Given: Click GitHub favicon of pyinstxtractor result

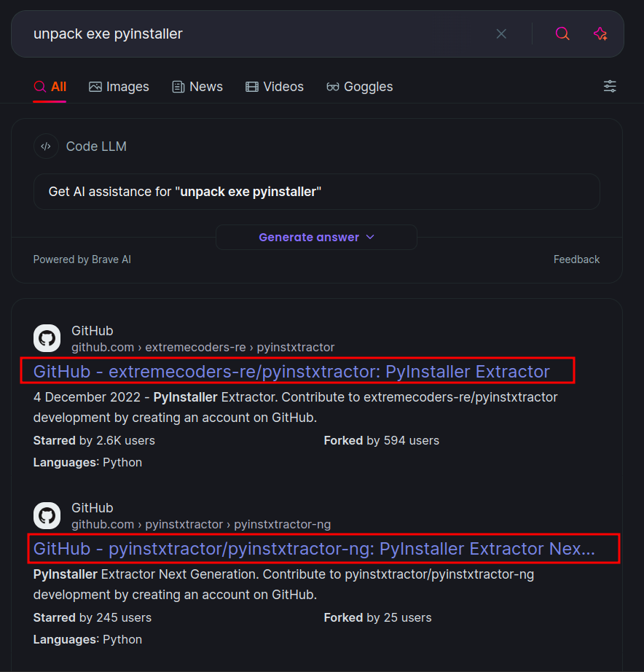Looking at the screenshot, I should point(47,339).
